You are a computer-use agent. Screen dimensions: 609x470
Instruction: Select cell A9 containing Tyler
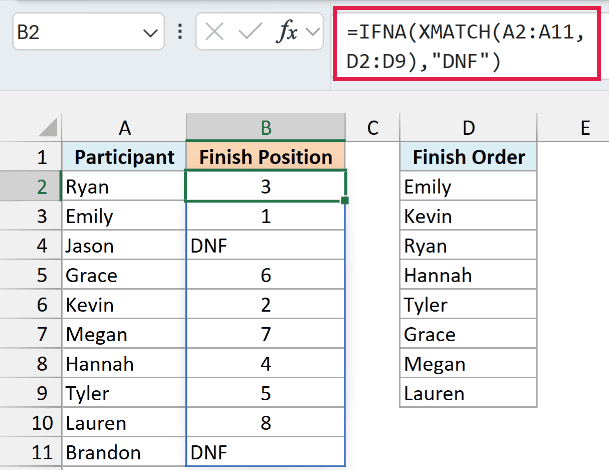pos(124,393)
